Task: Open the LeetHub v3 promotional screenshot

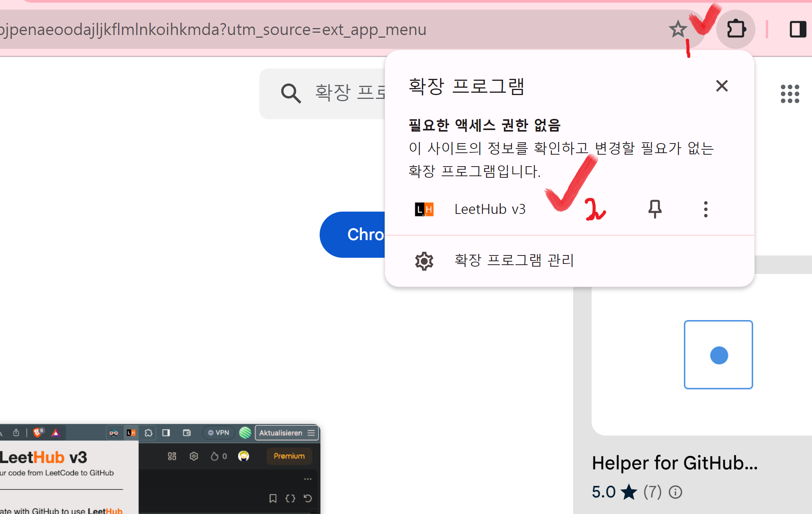Action: tap(160, 469)
